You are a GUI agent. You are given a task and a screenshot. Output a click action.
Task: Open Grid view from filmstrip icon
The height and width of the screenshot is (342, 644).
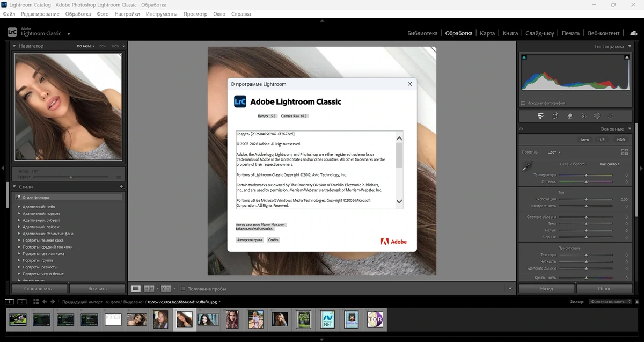[x=36, y=302]
